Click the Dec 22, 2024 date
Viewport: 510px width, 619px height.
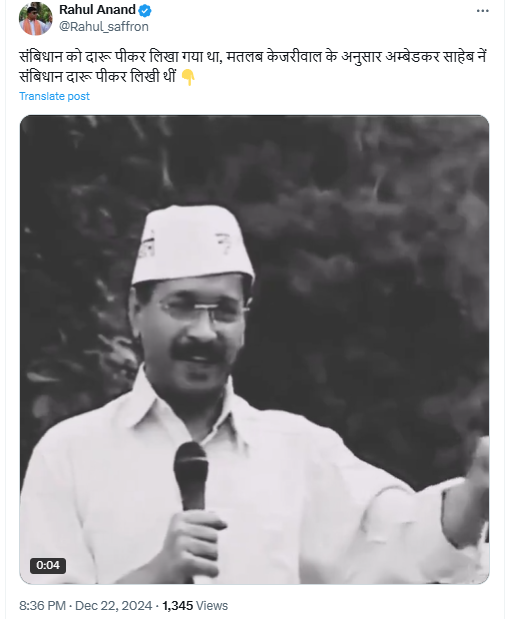point(113,605)
